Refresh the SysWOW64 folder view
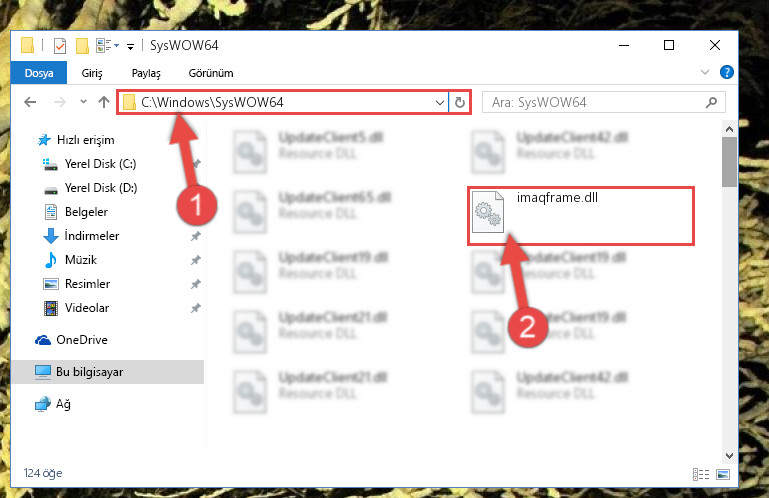The image size is (769, 498). [x=460, y=102]
